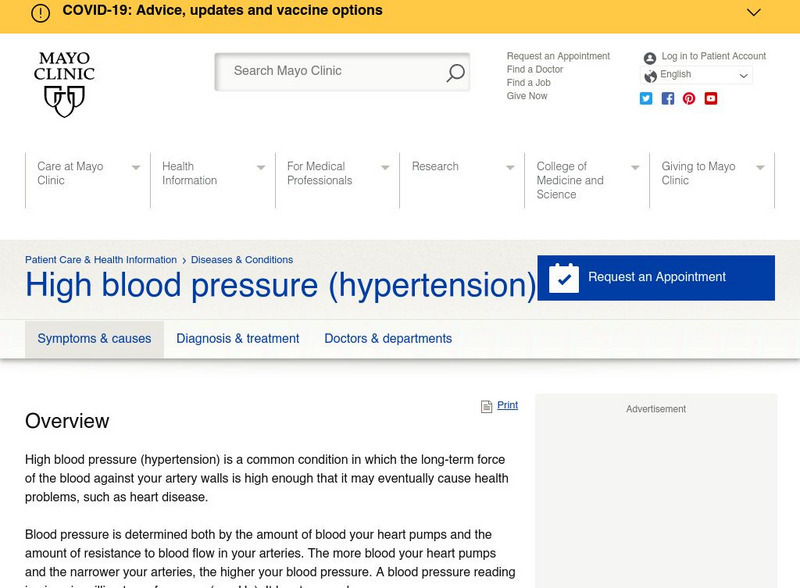Click the globe icon beside English
Screen dimensions: 800x588
click(652, 75)
